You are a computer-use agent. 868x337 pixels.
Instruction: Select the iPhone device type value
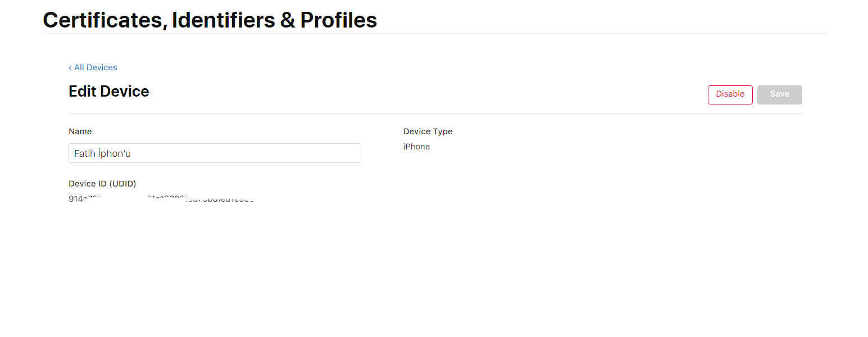tap(416, 147)
